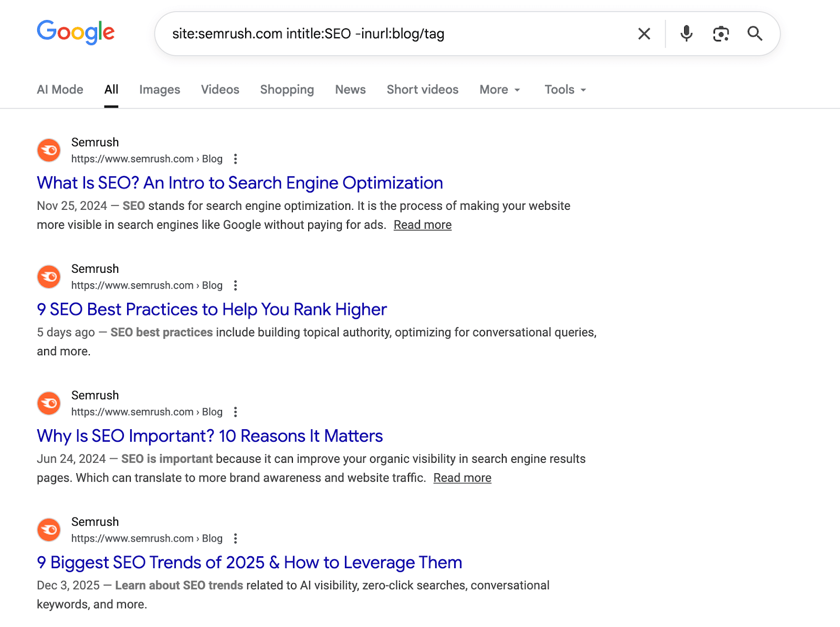
Task: Open the Tools dropdown
Action: click(564, 89)
